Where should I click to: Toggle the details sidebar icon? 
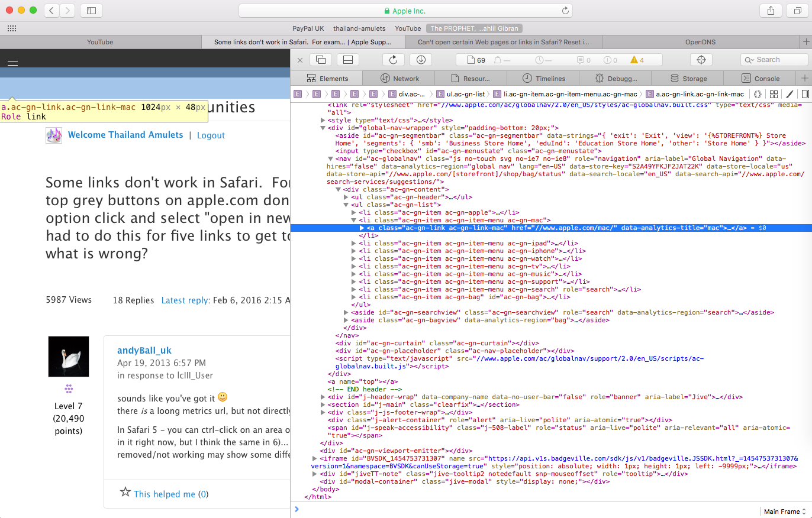(805, 94)
